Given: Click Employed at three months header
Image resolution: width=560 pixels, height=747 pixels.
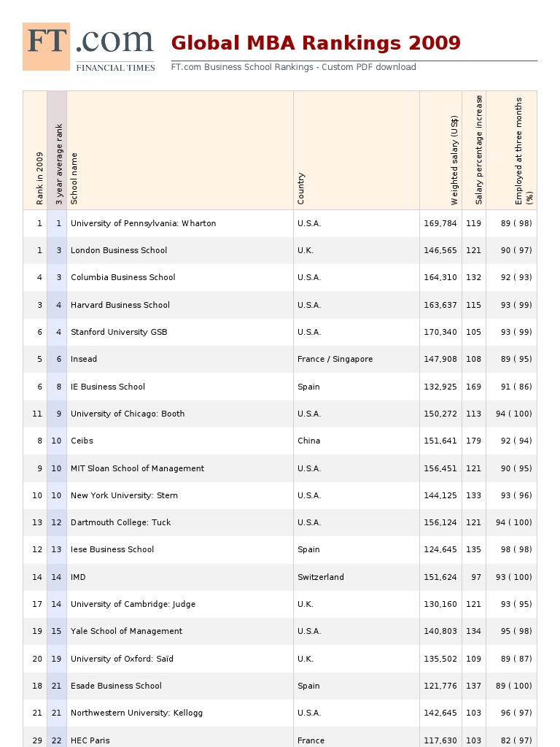Looking at the screenshot, I should [524, 150].
